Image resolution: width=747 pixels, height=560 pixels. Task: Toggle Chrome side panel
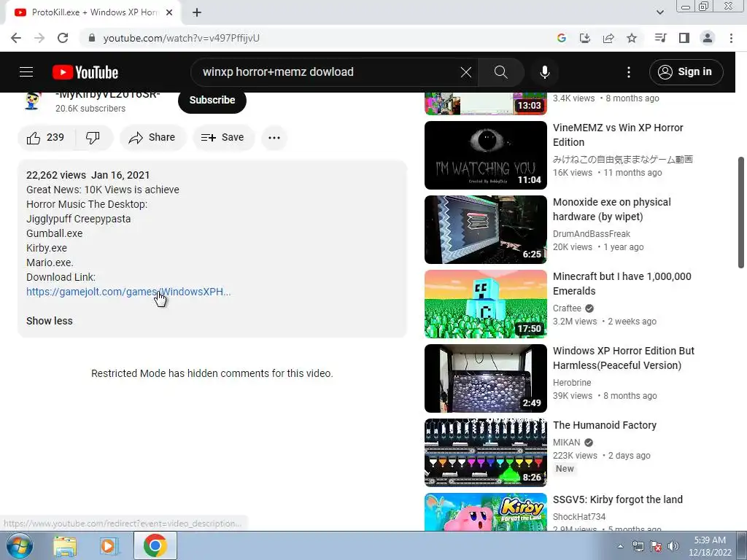[684, 38]
